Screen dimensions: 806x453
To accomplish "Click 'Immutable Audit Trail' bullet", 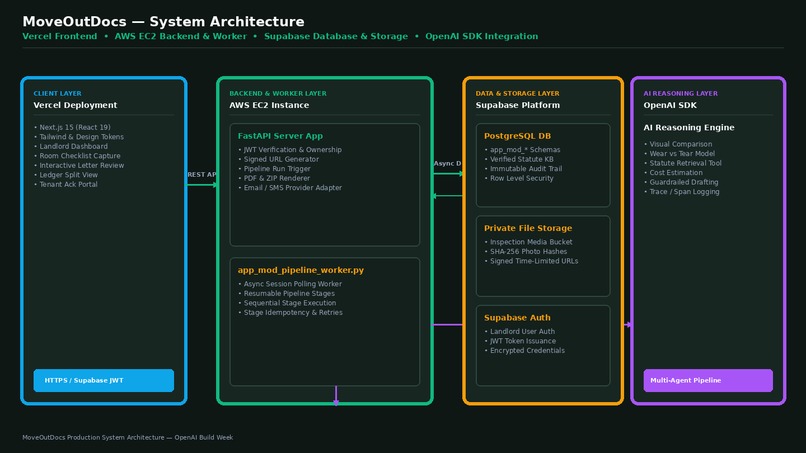I will click(x=523, y=169).
